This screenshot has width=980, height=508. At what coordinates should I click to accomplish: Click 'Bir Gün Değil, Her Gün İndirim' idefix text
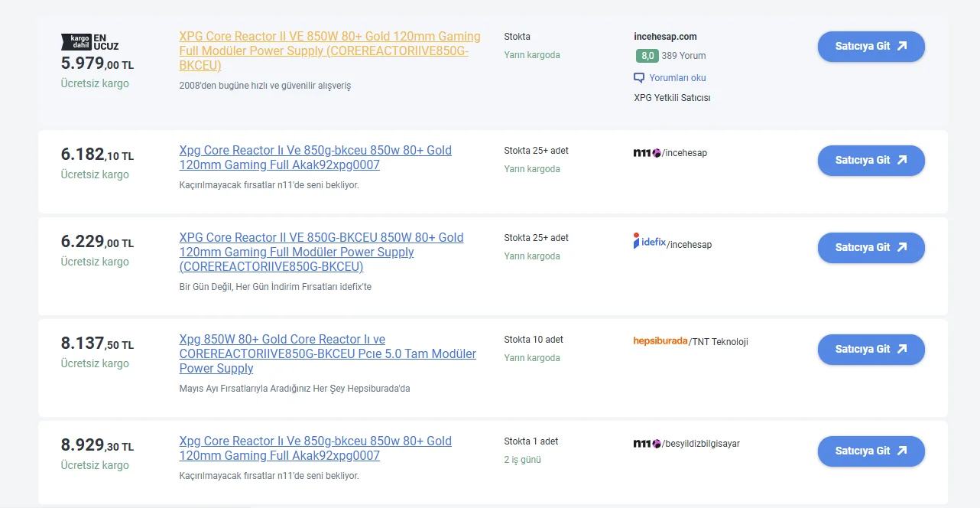(275, 287)
